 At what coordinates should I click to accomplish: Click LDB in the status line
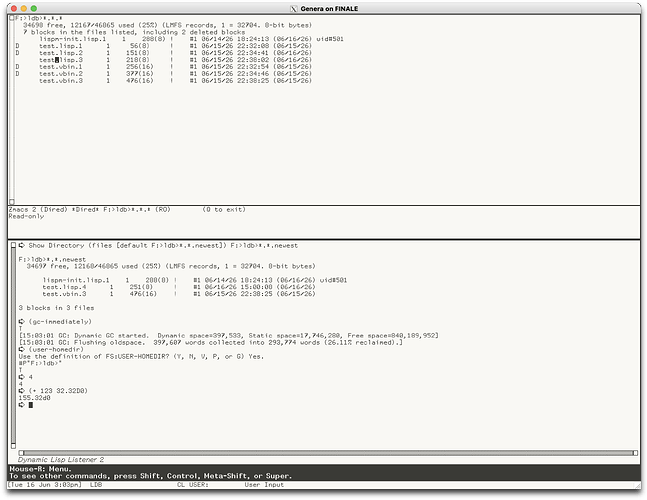tap(96, 485)
